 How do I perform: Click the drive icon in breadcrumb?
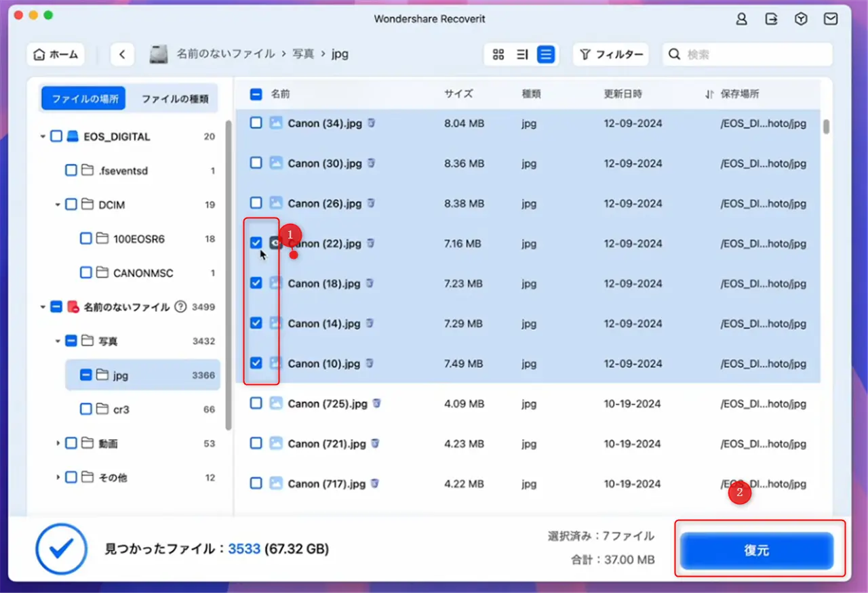tap(158, 54)
